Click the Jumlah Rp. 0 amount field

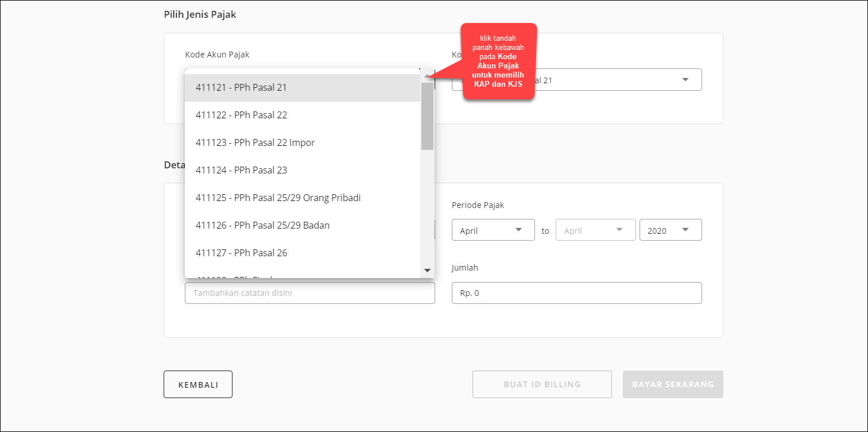tap(577, 293)
